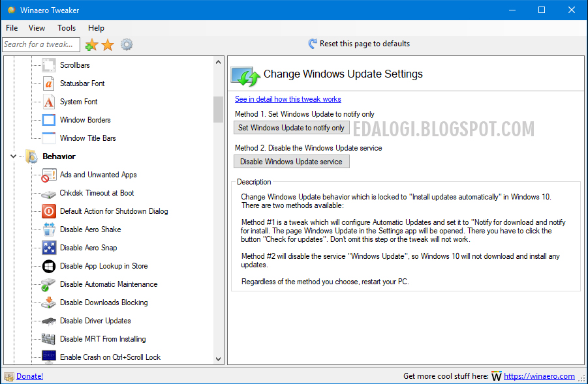
Task: Click the System Font red A icon
Action: (x=49, y=102)
